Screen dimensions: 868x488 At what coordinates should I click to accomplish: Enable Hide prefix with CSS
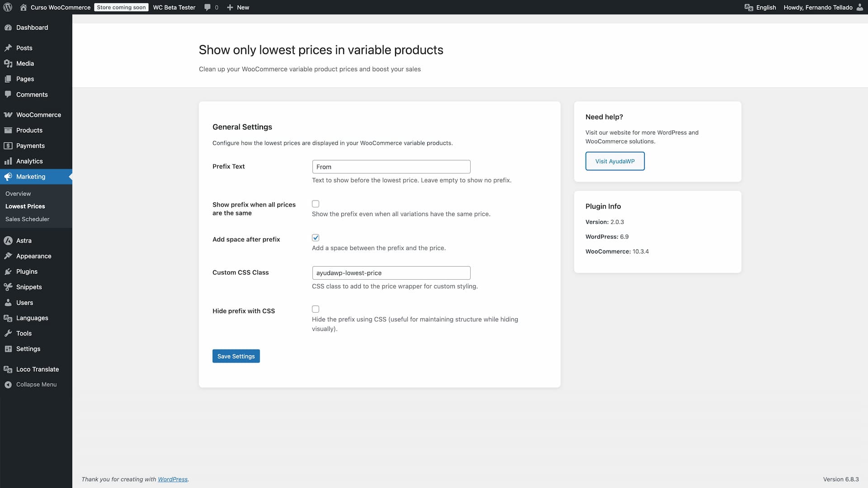point(315,309)
